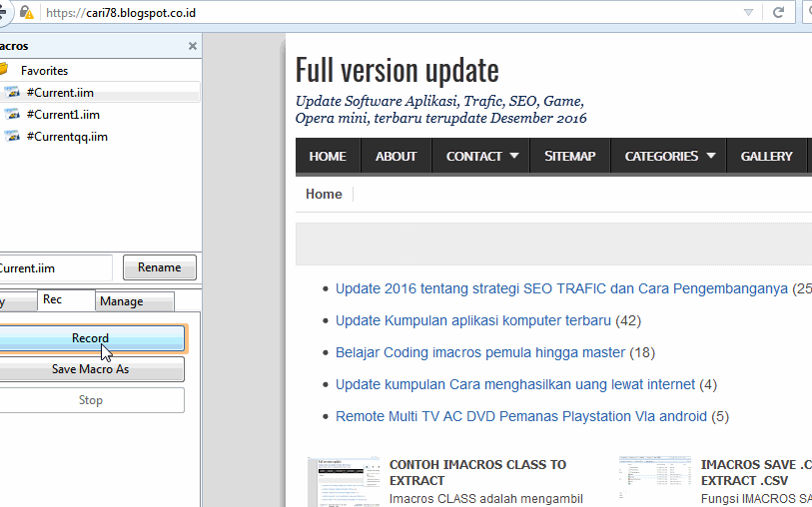This screenshot has height=507, width=812.
Task: Switch to the Manage tab
Action: pyautogui.click(x=135, y=301)
